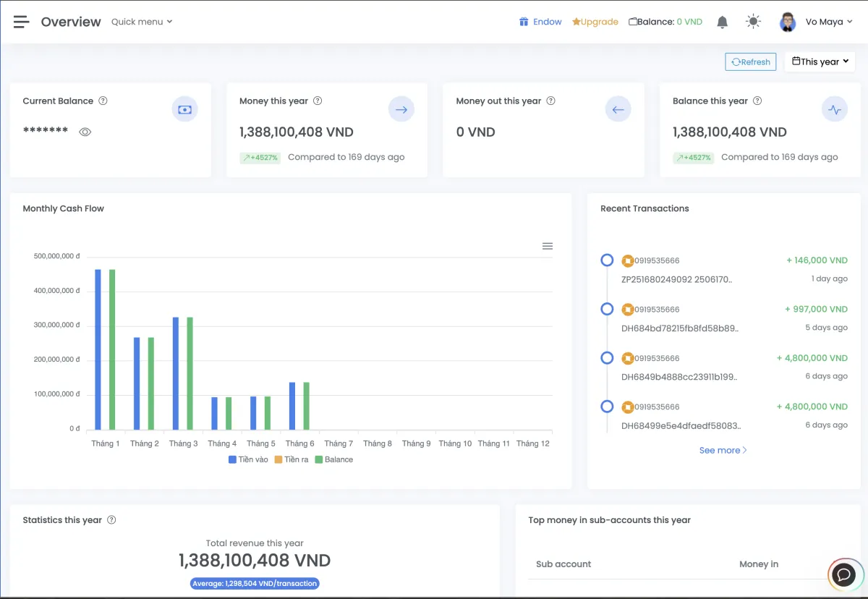This screenshot has width=868, height=599.
Task: Toggle light/dark theme sun icon
Action: (x=754, y=22)
